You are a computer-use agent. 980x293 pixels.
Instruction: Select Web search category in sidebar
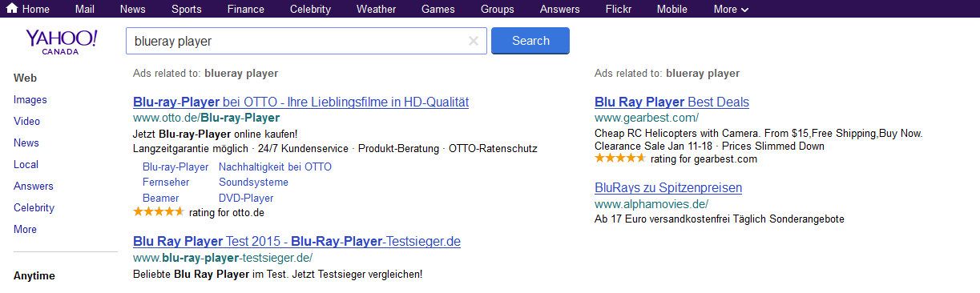point(26,78)
